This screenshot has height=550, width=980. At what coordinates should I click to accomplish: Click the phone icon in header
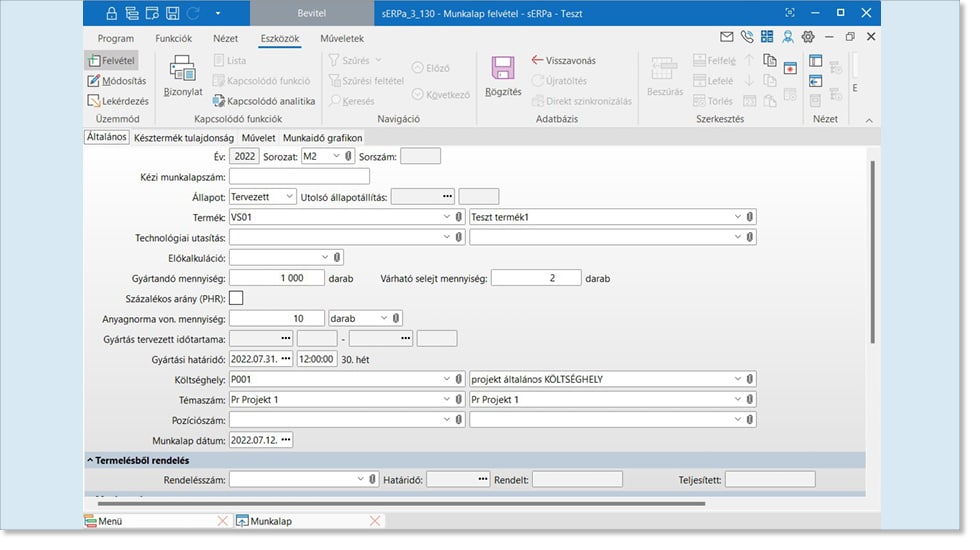[x=747, y=37]
